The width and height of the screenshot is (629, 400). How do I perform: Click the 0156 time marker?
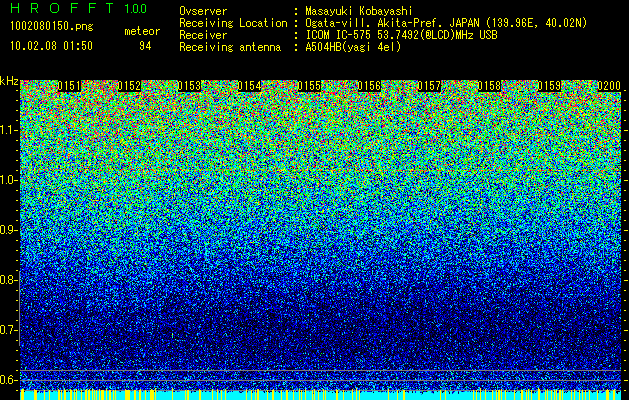pos(369,86)
